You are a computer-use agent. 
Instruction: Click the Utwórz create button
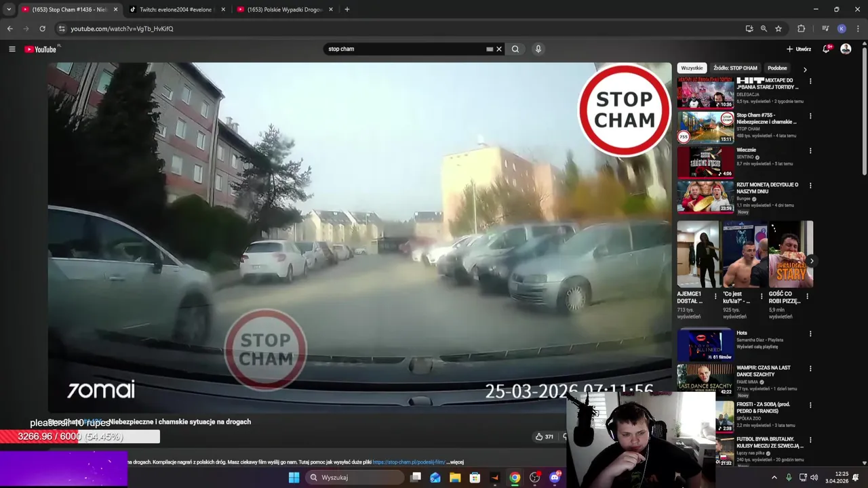coord(799,49)
